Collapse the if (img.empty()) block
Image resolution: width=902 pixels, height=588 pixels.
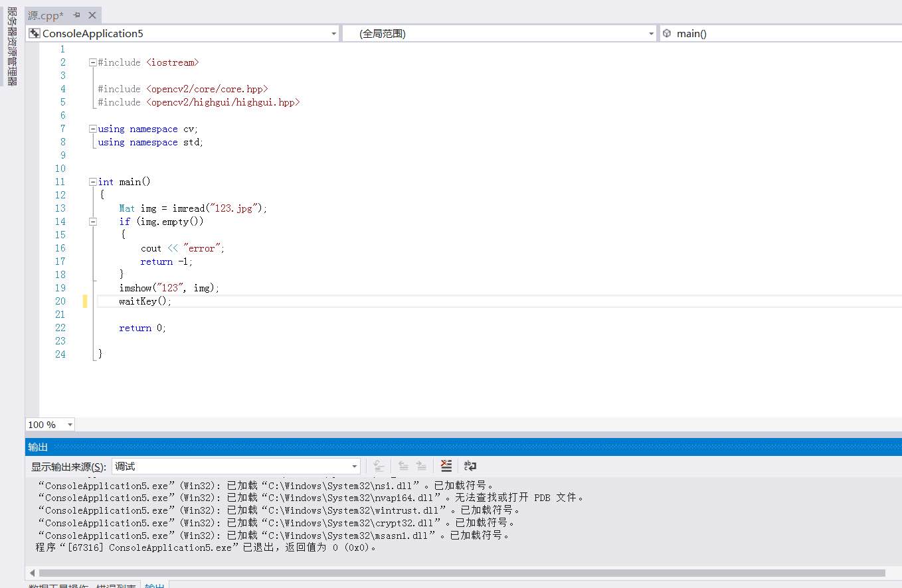(x=93, y=222)
